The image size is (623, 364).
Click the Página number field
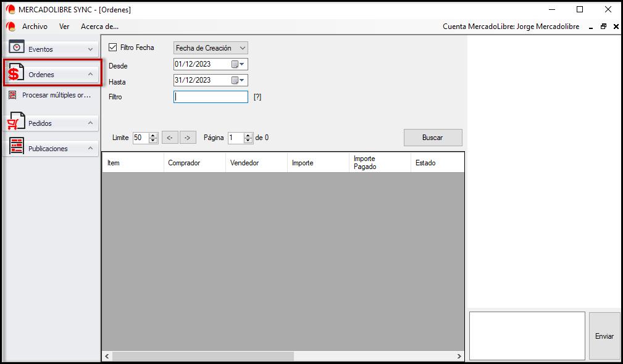click(x=236, y=138)
